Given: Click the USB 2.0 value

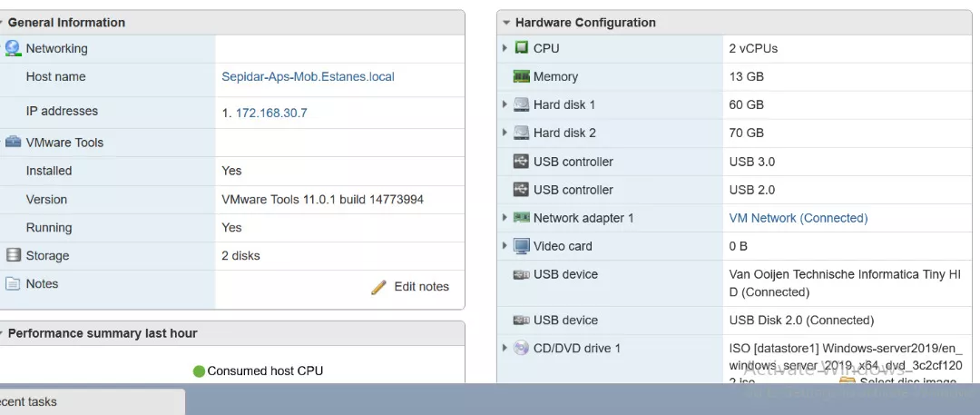Looking at the screenshot, I should click(x=752, y=190).
